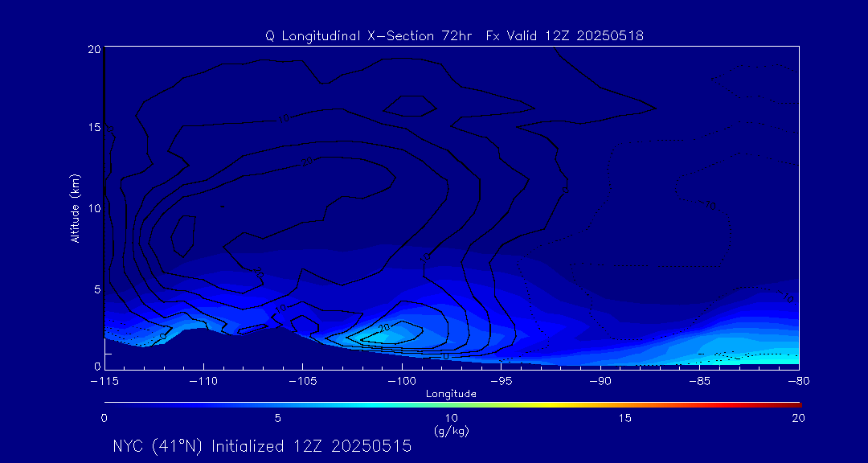Click the contour label 20 near 12 km altitude
868x463 pixels.
pos(307,162)
